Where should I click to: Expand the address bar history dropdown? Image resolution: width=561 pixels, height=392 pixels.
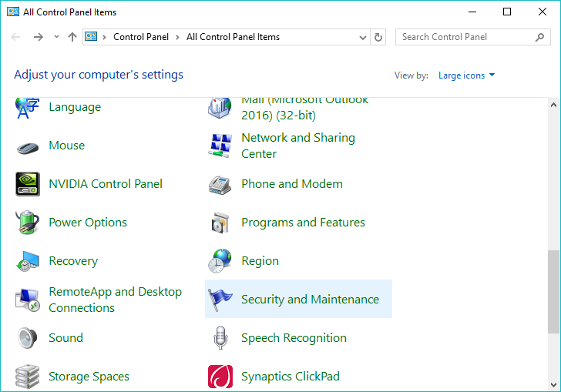pos(363,37)
